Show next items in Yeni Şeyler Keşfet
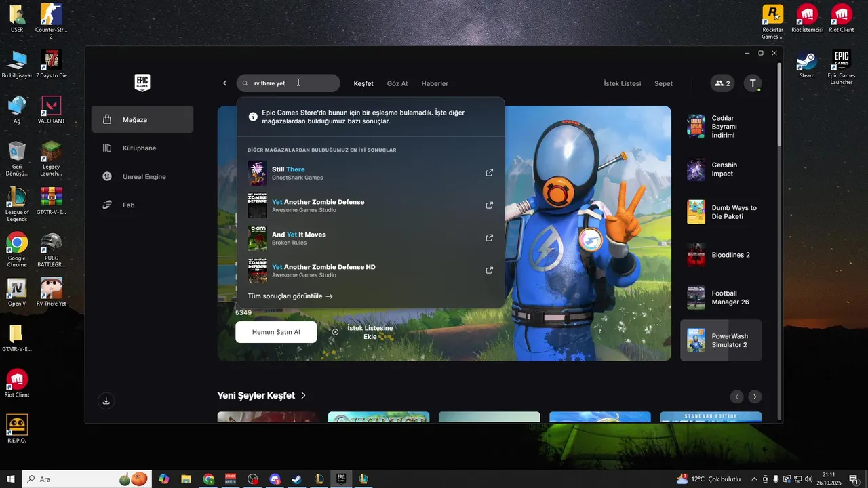The width and height of the screenshot is (868, 488). pyautogui.click(x=755, y=396)
